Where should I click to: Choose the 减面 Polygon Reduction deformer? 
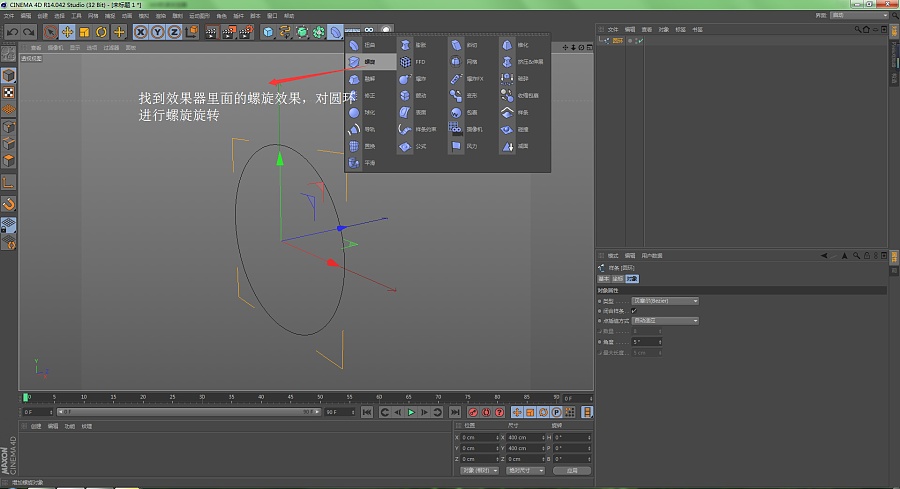523,146
